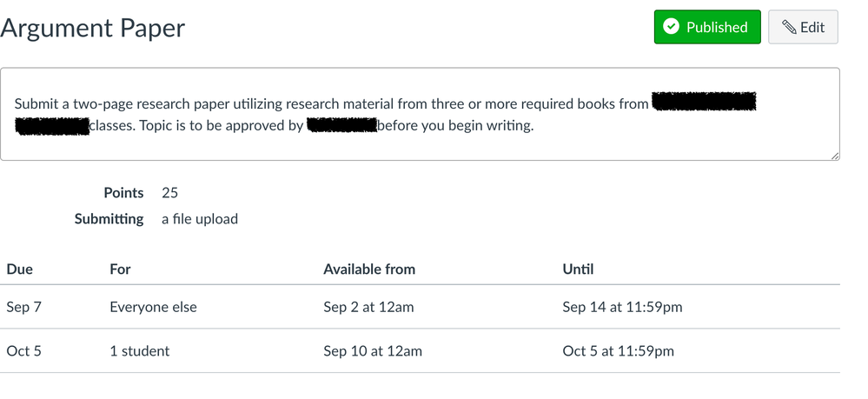Select the Sep 7 due date

click(x=23, y=307)
